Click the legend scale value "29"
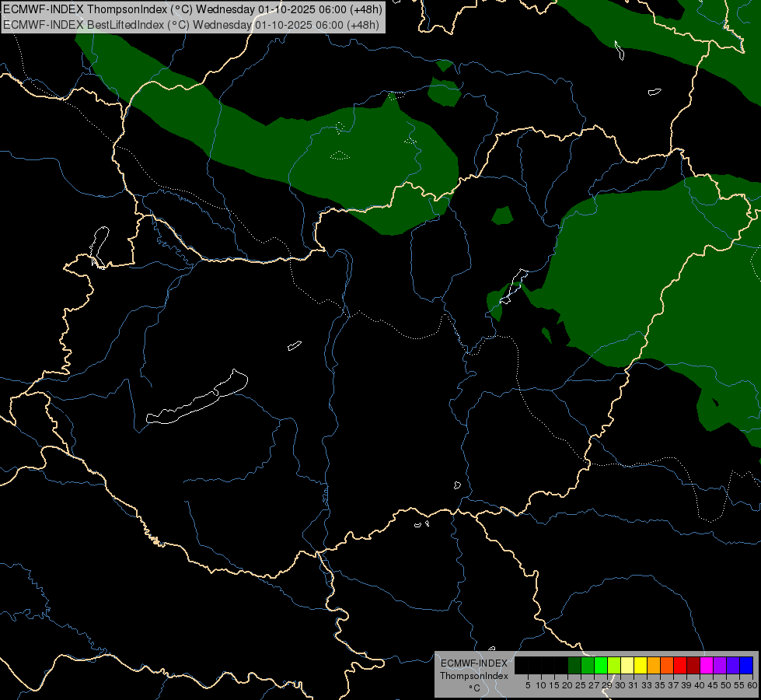Screen dimensions: 761x700 (x=607, y=685)
